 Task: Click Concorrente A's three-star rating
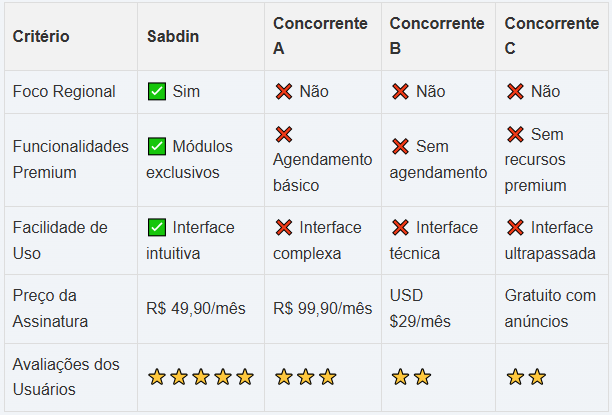click(305, 377)
